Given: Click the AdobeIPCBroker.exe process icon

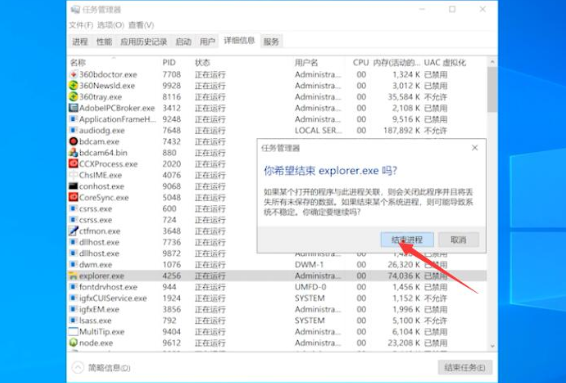Looking at the screenshot, I should coord(73,108).
